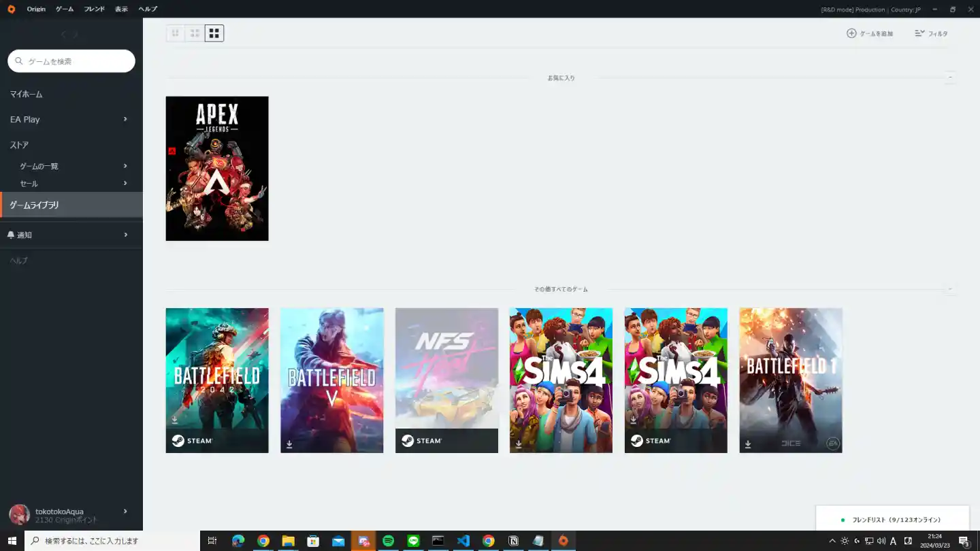Screen dimensions: 980x551
Task: Click the Steam badge on the Battlefield 2042 tile
Action: click(x=192, y=441)
